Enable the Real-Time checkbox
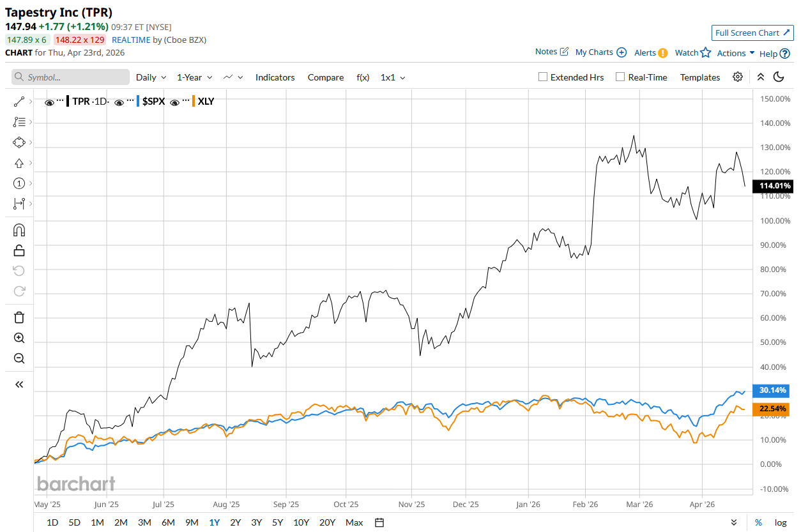 pos(620,77)
